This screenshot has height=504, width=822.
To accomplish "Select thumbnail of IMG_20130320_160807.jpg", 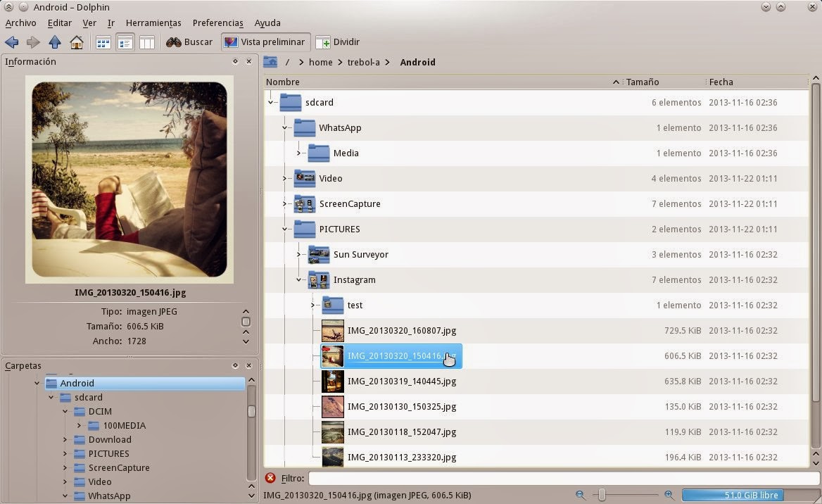I will pyautogui.click(x=333, y=330).
